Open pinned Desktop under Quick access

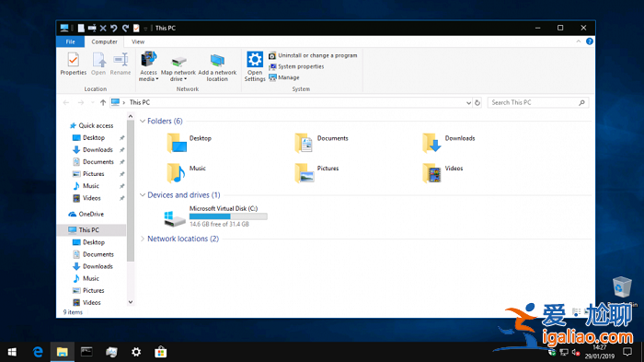coord(94,138)
